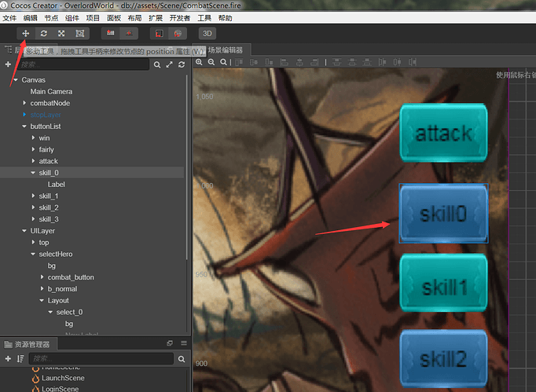536x392 pixels.
Task: Select the Scale tool in toolbar
Action: point(61,33)
